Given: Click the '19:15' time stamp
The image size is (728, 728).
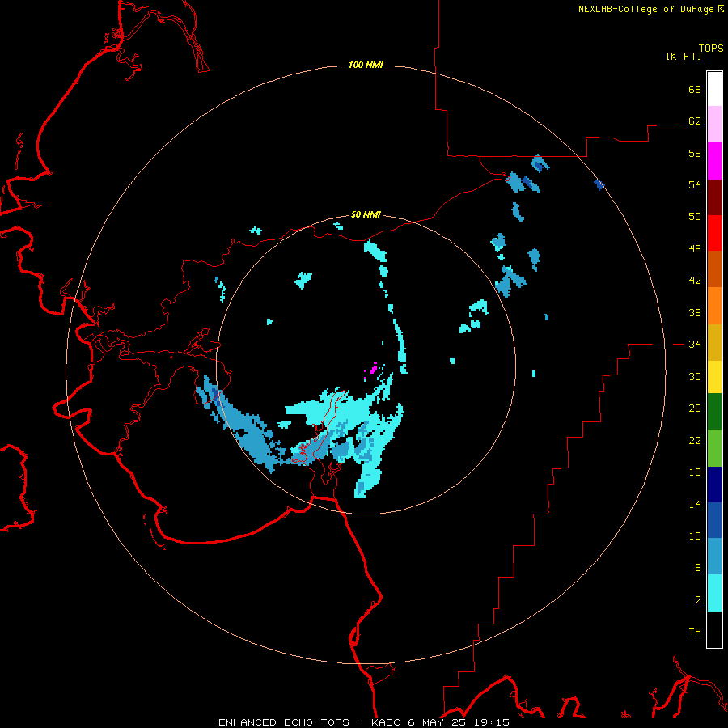Looking at the screenshot, I should pyautogui.click(x=492, y=722).
